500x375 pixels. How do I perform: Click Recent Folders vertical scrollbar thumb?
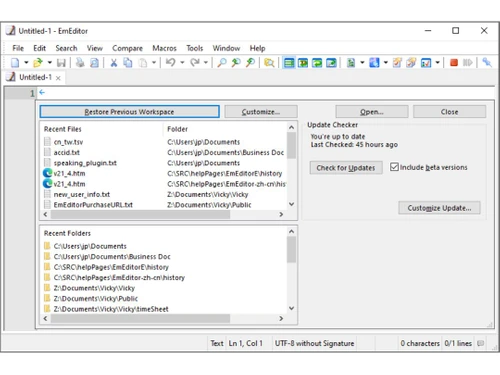291,250
